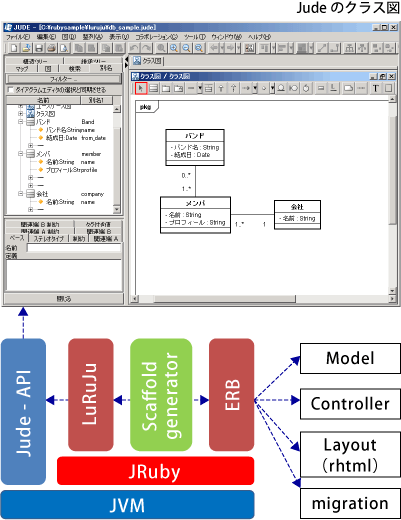
Task: Toggle sync with diagram editor selection checkbox
Action: click(11, 90)
